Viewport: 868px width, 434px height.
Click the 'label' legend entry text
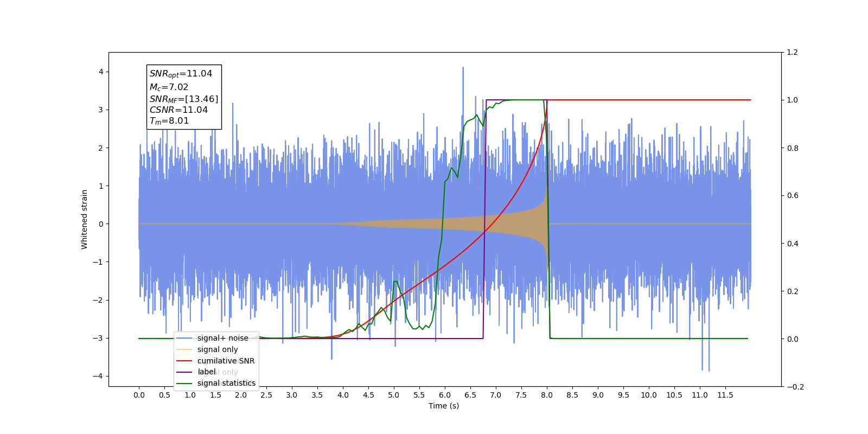(207, 372)
